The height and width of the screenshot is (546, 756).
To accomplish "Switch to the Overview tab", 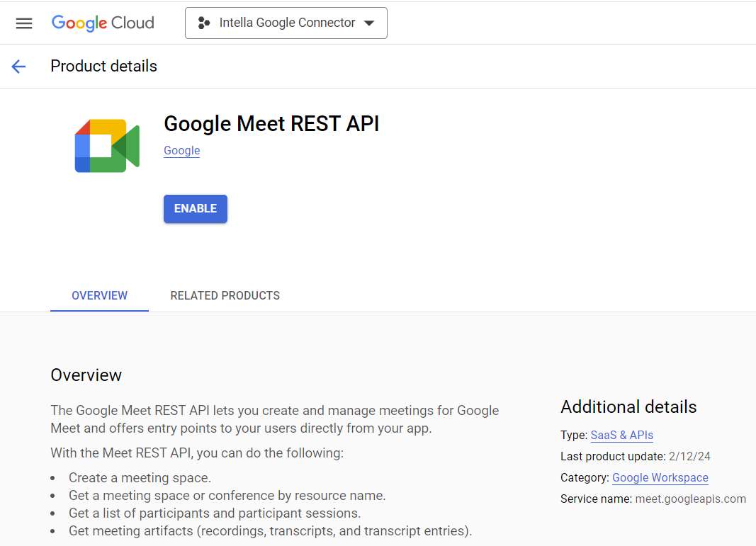I will (99, 295).
